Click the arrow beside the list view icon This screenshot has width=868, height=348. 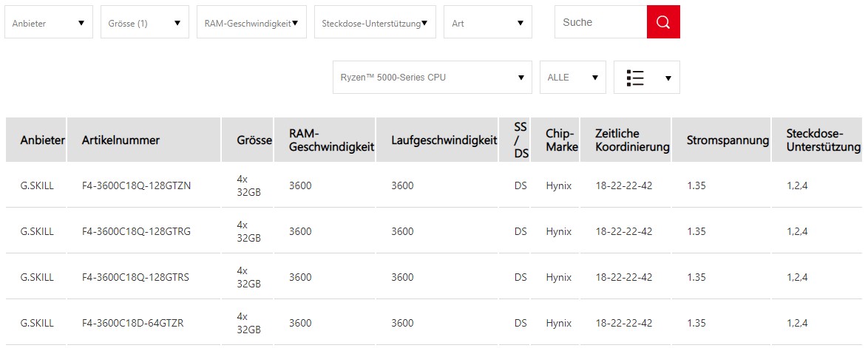tap(668, 78)
